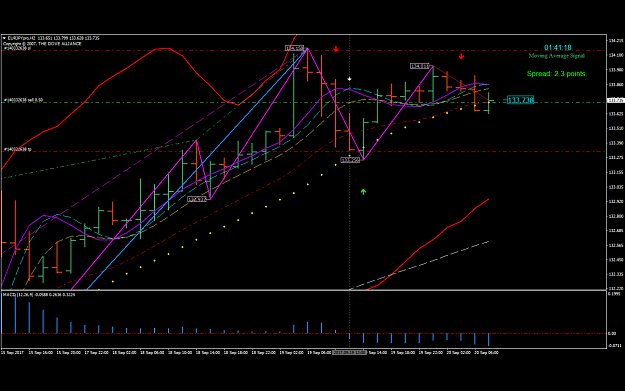Screen dimensions: 625x391
Task: Click the 01:41:18 candle timer
Action: coord(558,48)
